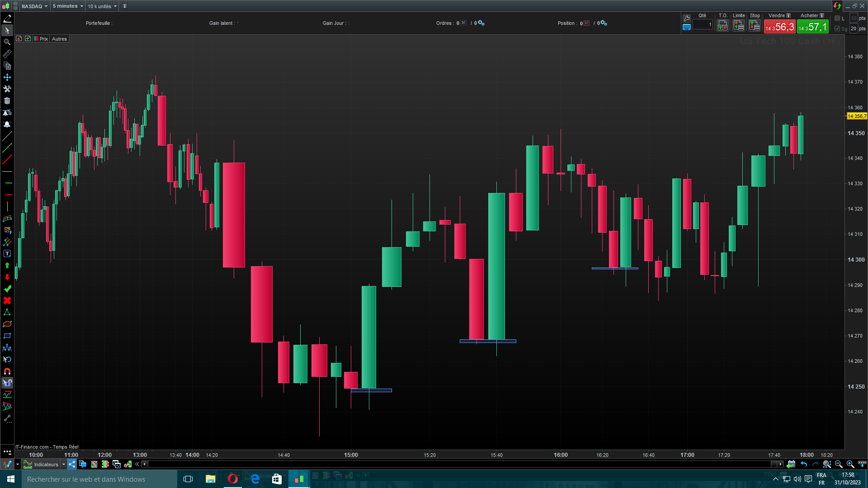Image resolution: width=868 pixels, height=488 pixels.
Task: Activate the magnet snap tool
Action: click(7, 371)
